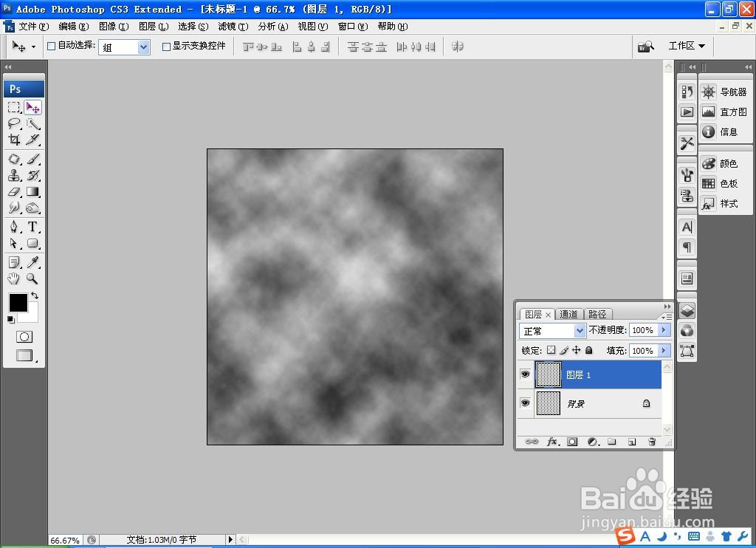Delete layer with trash icon
This screenshot has height=548, width=756.
tap(652, 442)
